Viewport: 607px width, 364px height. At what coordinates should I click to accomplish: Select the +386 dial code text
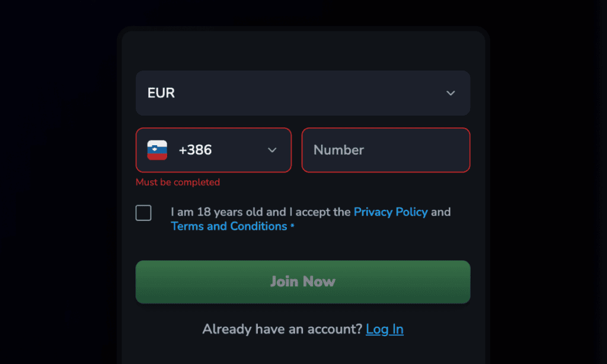[x=195, y=150]
